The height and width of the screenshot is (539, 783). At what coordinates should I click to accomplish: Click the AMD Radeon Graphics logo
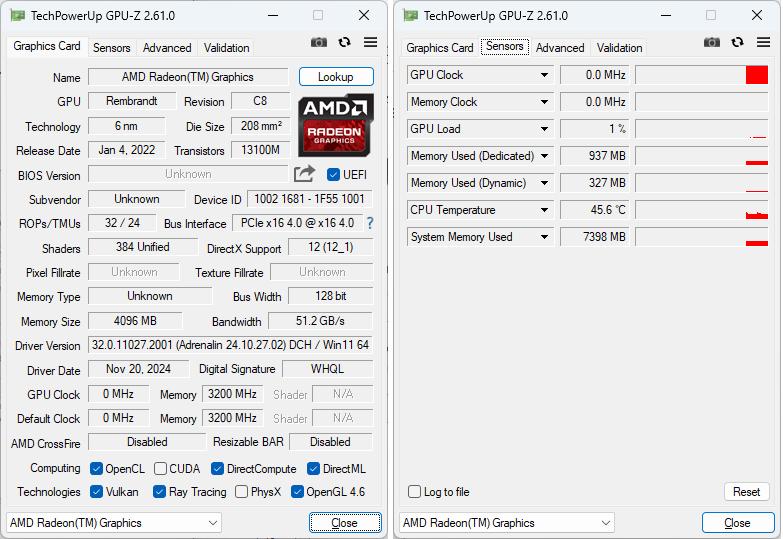[x=336, y=125]
